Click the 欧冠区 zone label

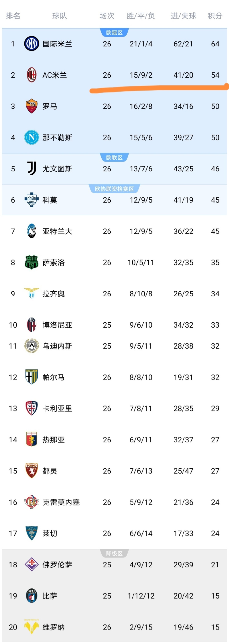tap(114, 33)
